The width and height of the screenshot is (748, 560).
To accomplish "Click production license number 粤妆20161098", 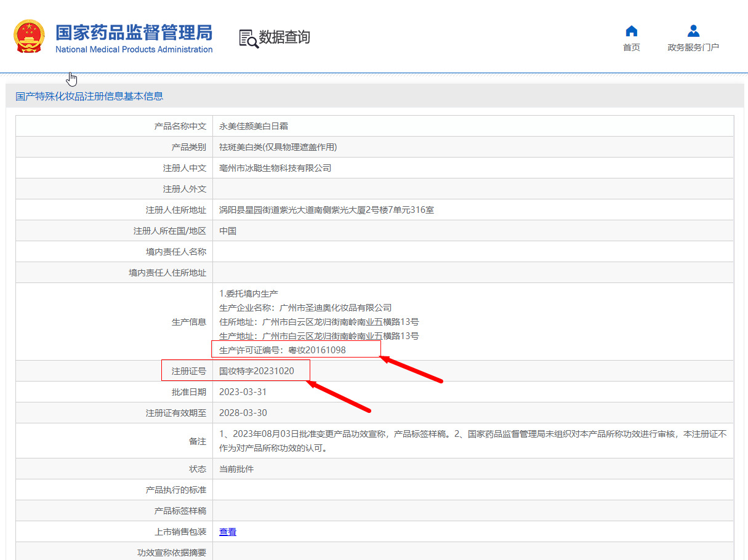I will 317,350.
